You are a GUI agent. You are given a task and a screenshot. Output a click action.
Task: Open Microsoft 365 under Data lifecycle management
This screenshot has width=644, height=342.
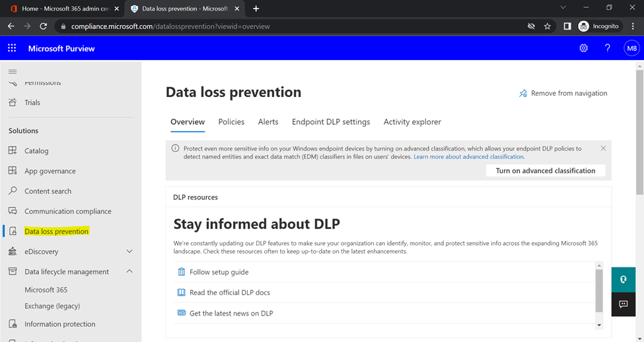tap(46, 290)
